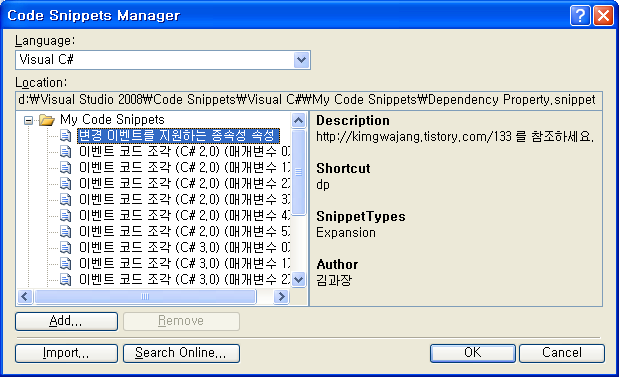
Task: Collapse the My Code Snippets folder node
Action: click(x=28, y=120)
